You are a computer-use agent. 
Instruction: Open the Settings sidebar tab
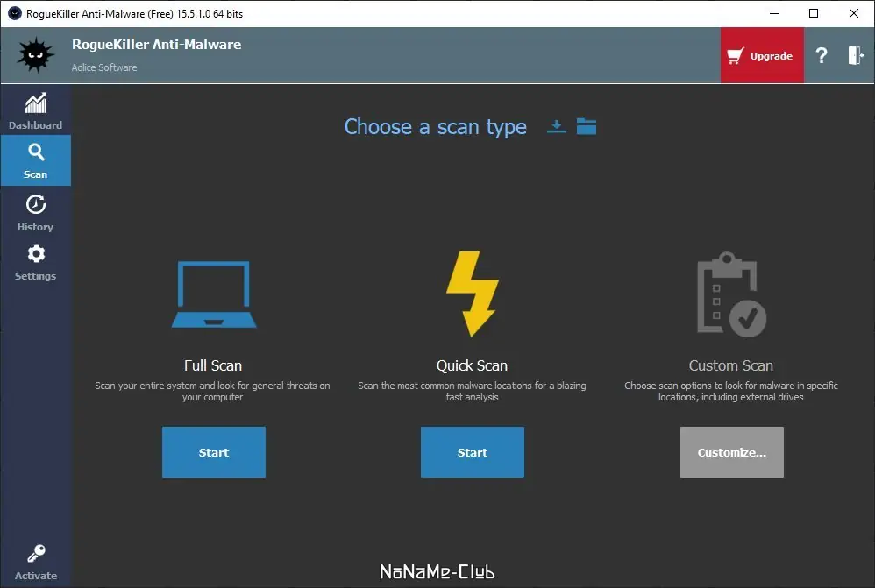(x=36, y=262)
